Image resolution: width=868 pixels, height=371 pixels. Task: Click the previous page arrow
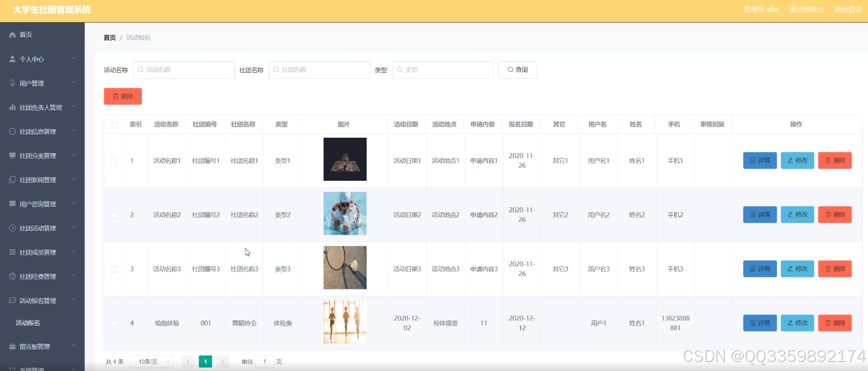click(x=188, y=361)
